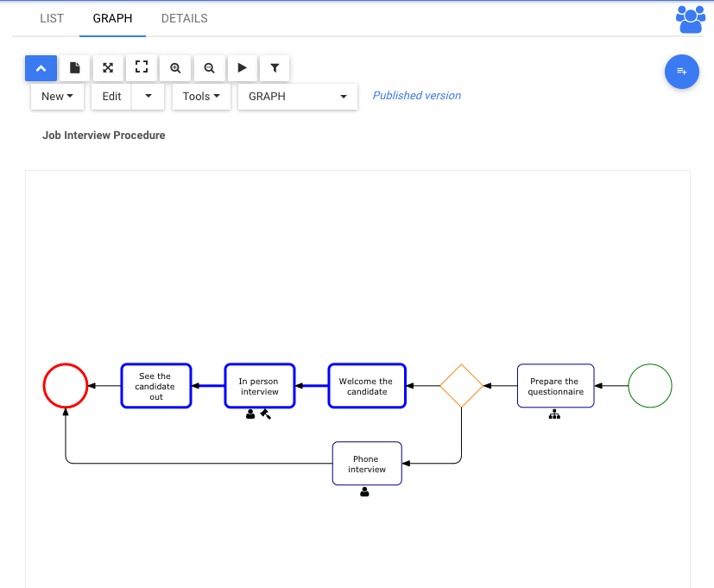Viewport: 714px width, 588px height.
Task: Zoom out of the graph
Action: pos(209,68)
